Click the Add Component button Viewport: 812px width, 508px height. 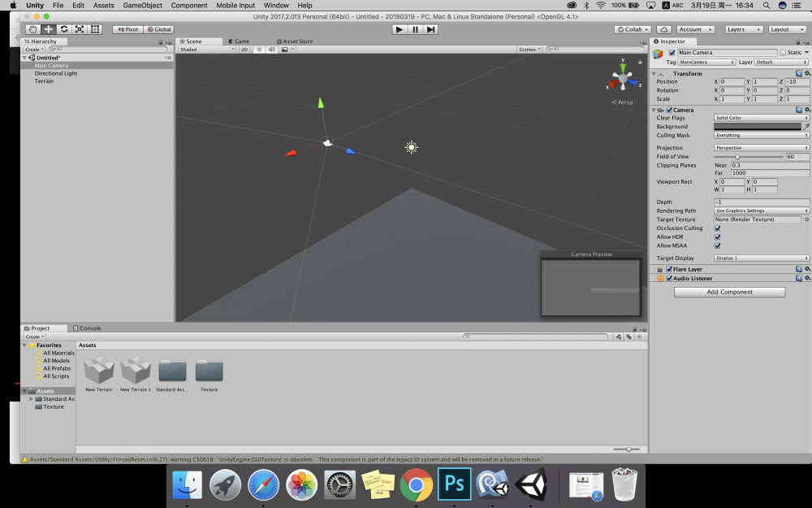coord(729,292)
